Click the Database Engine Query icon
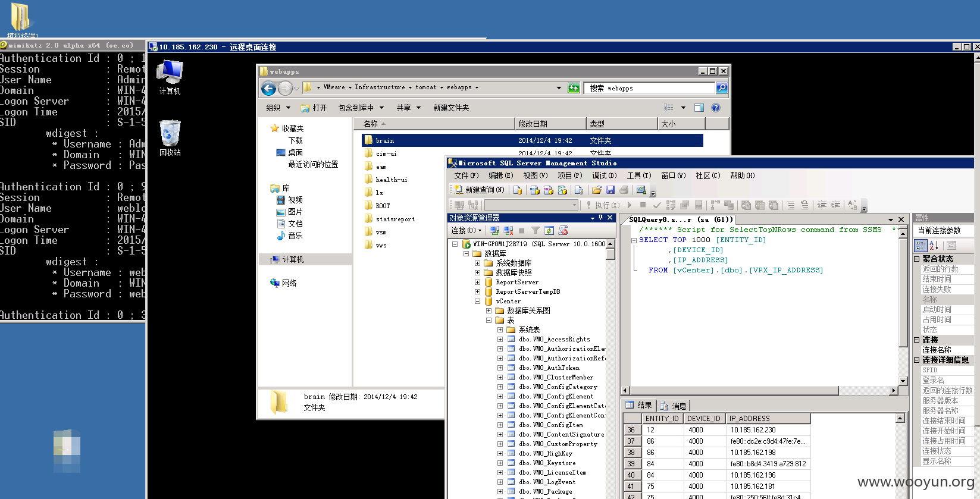980x499 pixels. coord(518,190)
